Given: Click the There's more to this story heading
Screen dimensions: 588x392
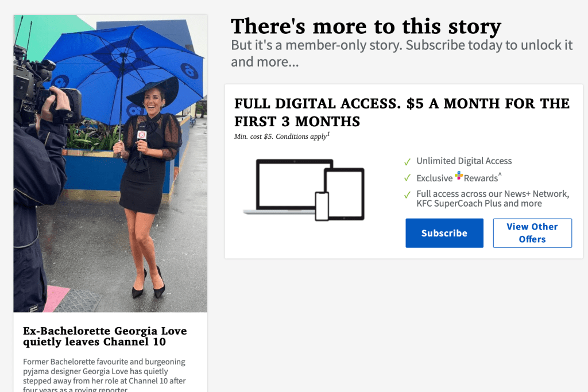Looking at the screenshot, I should [366, 26].
